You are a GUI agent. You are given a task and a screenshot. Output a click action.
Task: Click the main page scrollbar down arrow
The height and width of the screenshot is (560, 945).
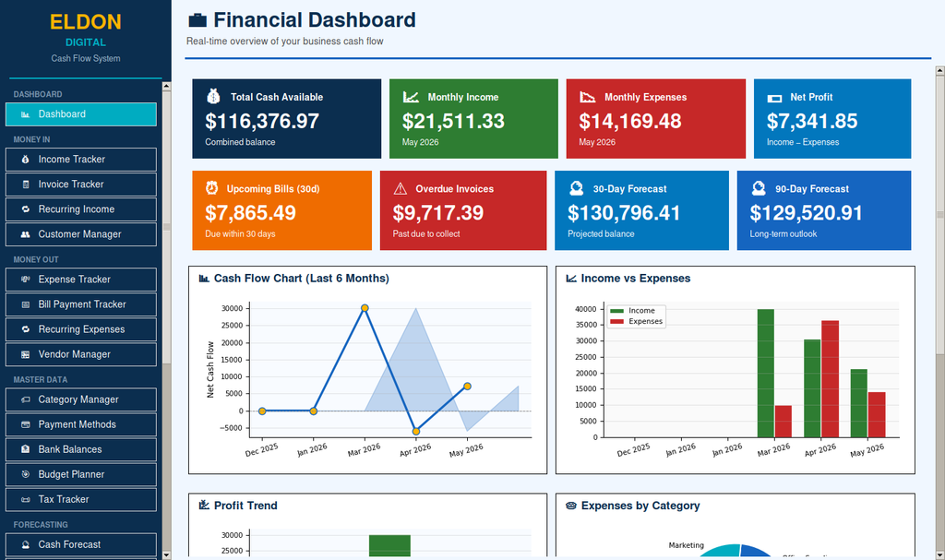pos(939,554)
